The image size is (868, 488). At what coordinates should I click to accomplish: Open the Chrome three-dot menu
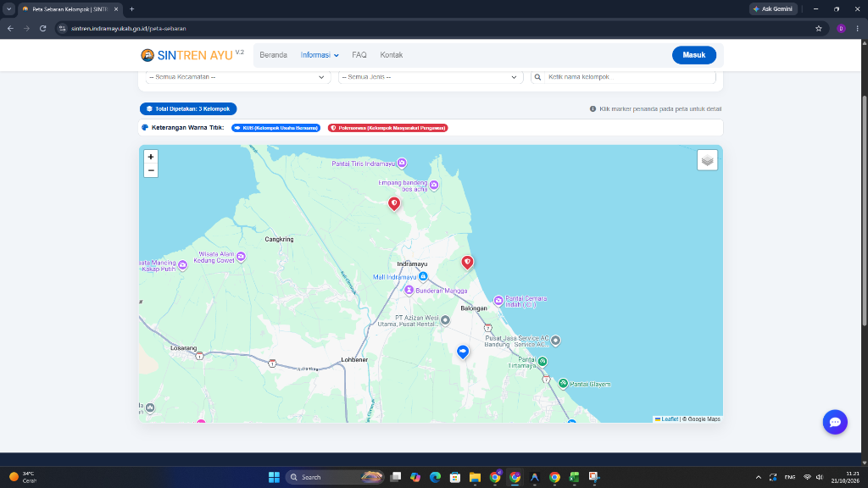857,28
